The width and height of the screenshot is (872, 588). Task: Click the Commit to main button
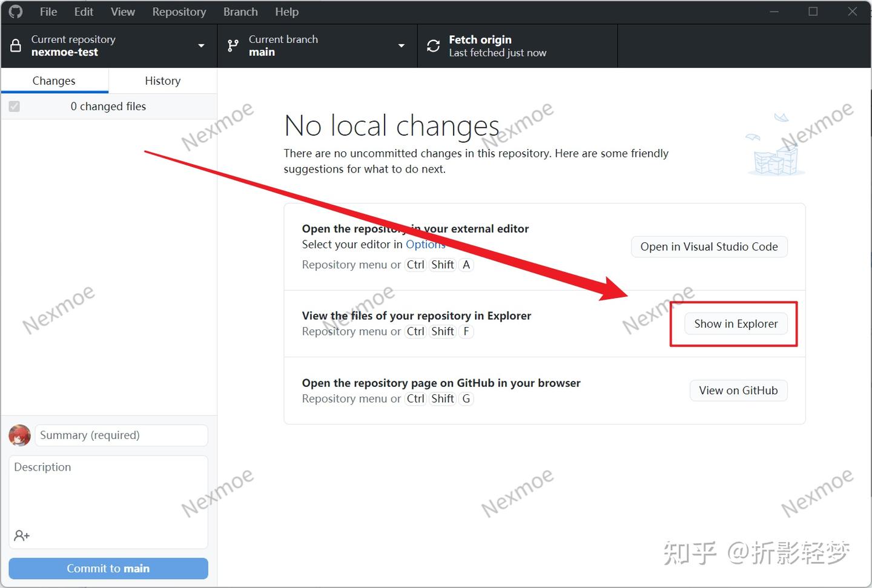click(x=108, y=568)
